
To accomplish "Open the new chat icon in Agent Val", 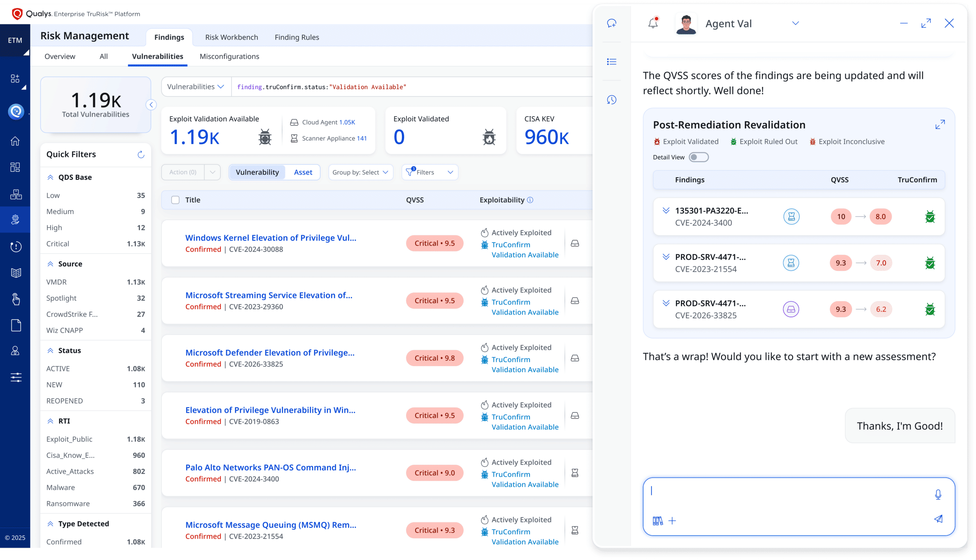I will click(612, 24).
